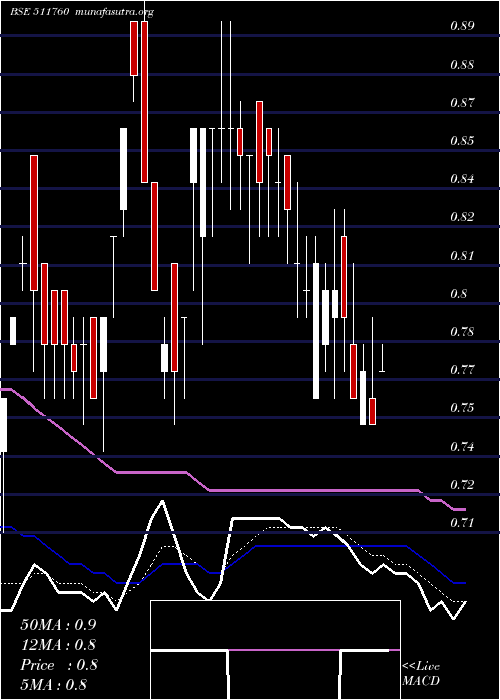Click the 0.81 price axis label

tap(462, 255)
